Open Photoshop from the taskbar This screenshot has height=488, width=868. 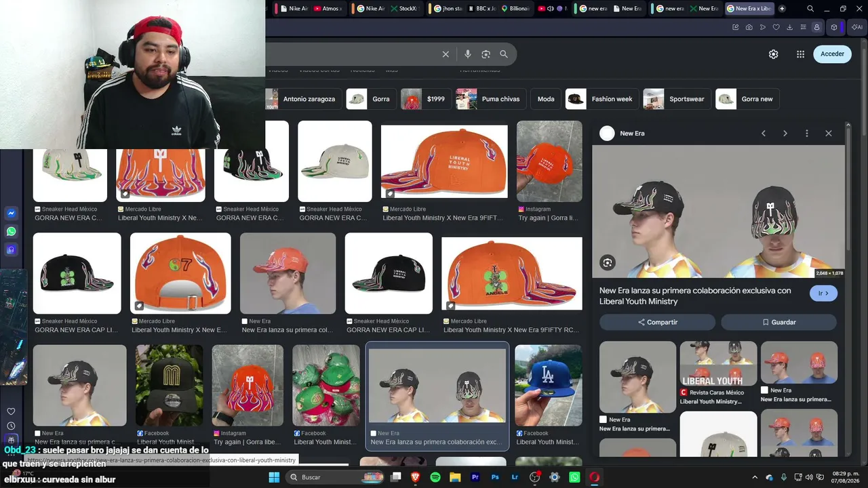tap(495, 477)
